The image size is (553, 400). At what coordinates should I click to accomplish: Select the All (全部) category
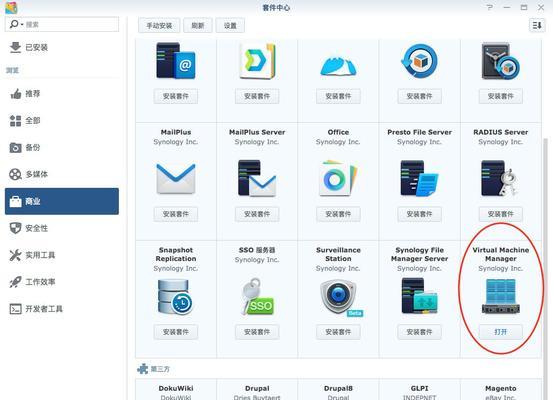point(62,121)
